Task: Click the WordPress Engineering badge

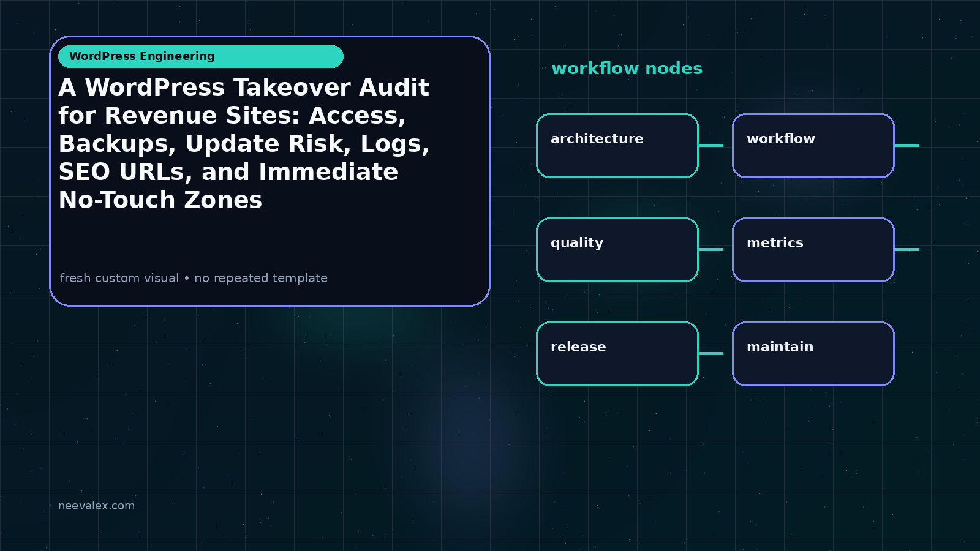Action: 201,56
